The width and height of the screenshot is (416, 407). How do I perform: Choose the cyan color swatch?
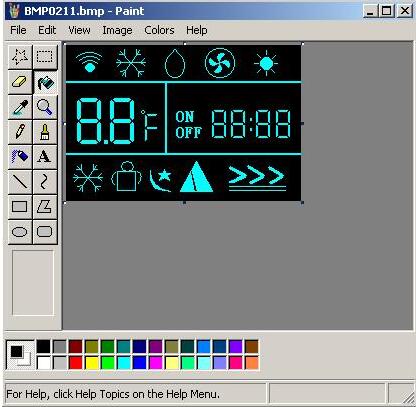click(x=124, y=362)
